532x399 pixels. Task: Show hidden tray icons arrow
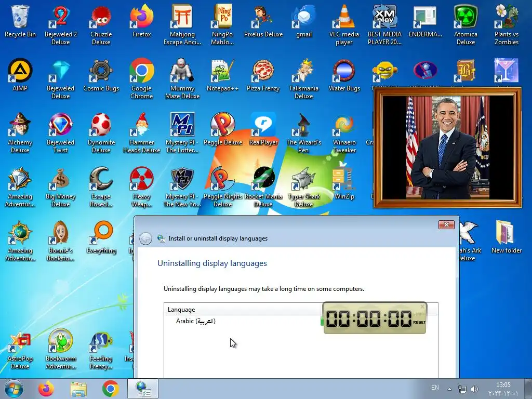click(x=449, y=389)
